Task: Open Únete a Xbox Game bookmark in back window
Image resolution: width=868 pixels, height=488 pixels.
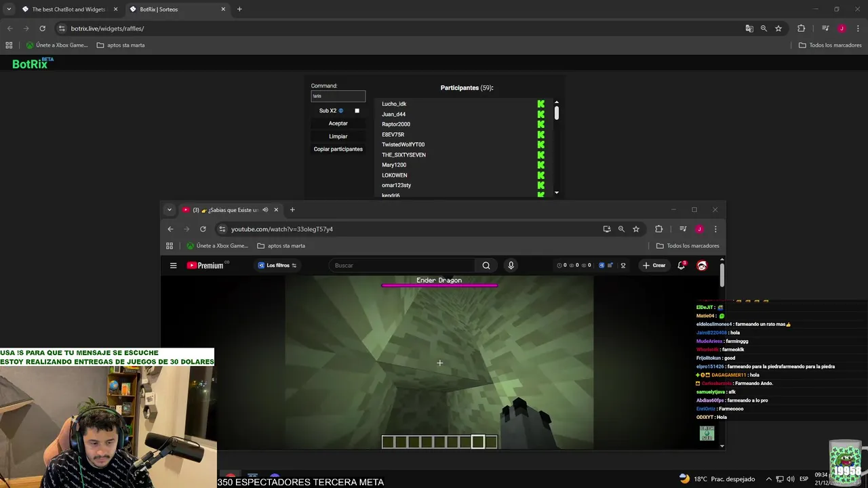Action: tap(57, 45)
